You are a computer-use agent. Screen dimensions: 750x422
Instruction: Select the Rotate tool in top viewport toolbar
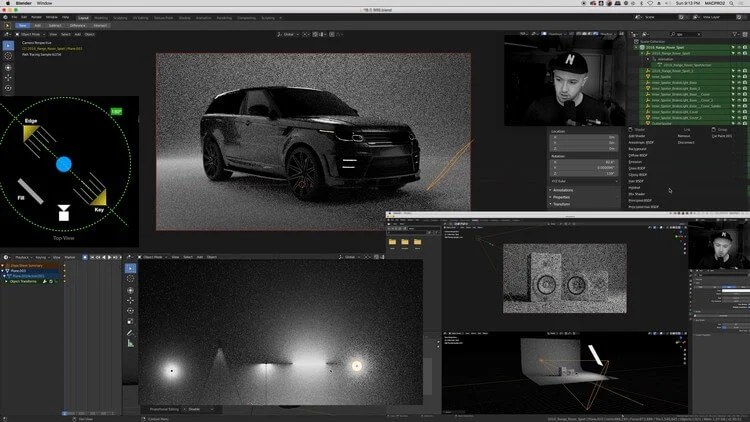pos(8,88)
